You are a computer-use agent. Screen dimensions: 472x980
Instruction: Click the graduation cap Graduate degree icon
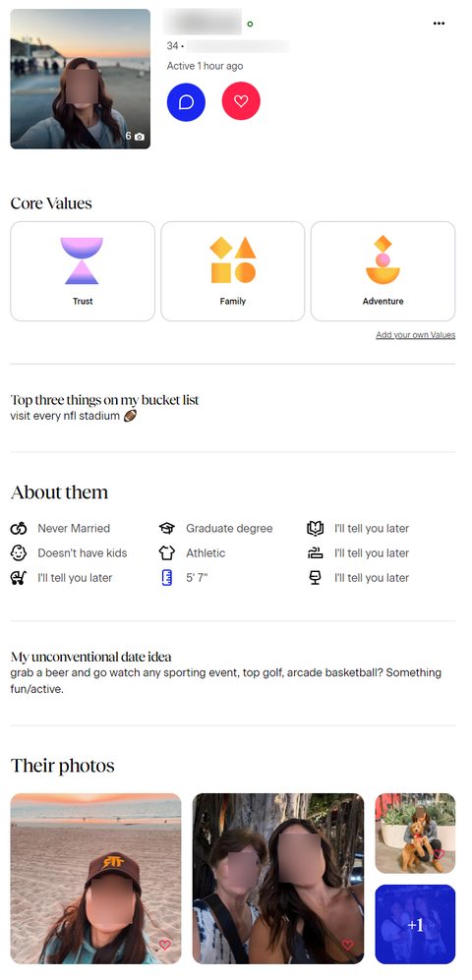(x=167, y=528)
